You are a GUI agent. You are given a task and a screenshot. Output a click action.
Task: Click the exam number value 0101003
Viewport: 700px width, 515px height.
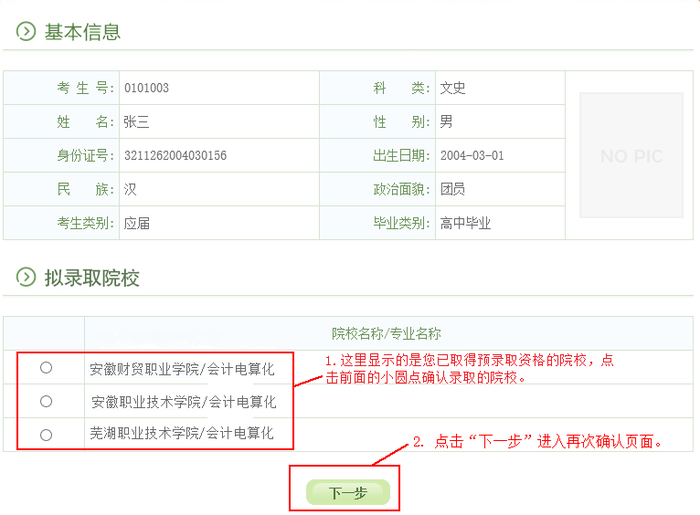146,88
